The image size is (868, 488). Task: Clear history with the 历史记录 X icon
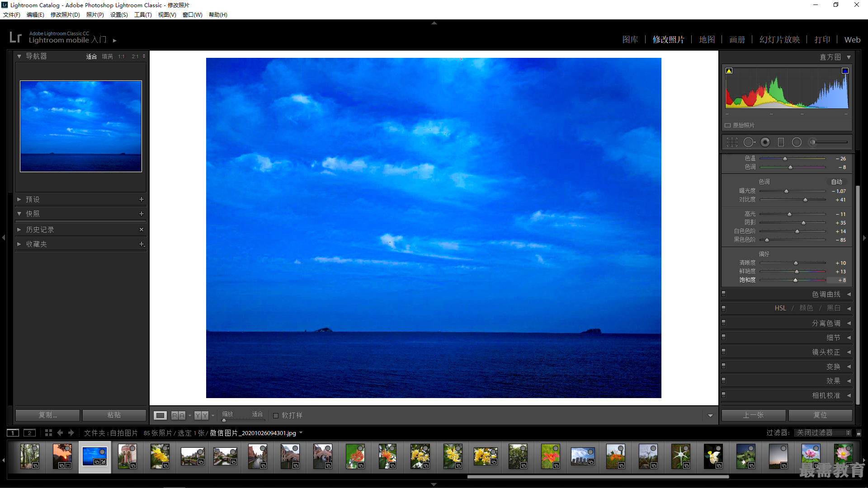click(x=142, y=230)
